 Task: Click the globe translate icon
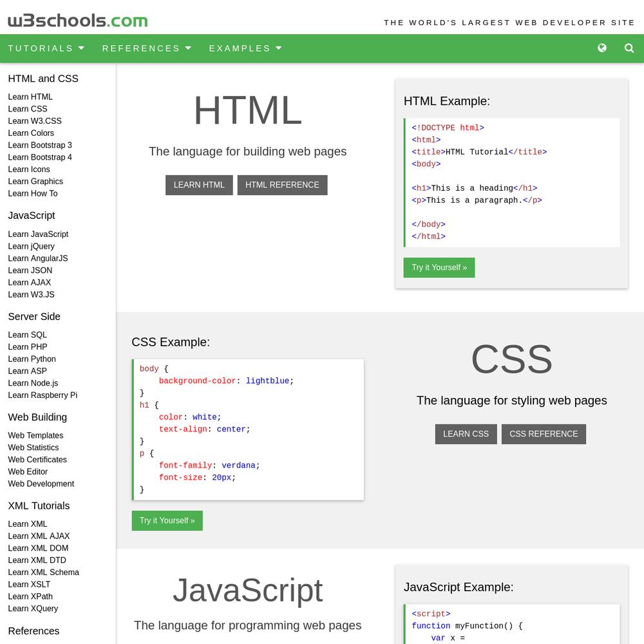pos(601,48)
